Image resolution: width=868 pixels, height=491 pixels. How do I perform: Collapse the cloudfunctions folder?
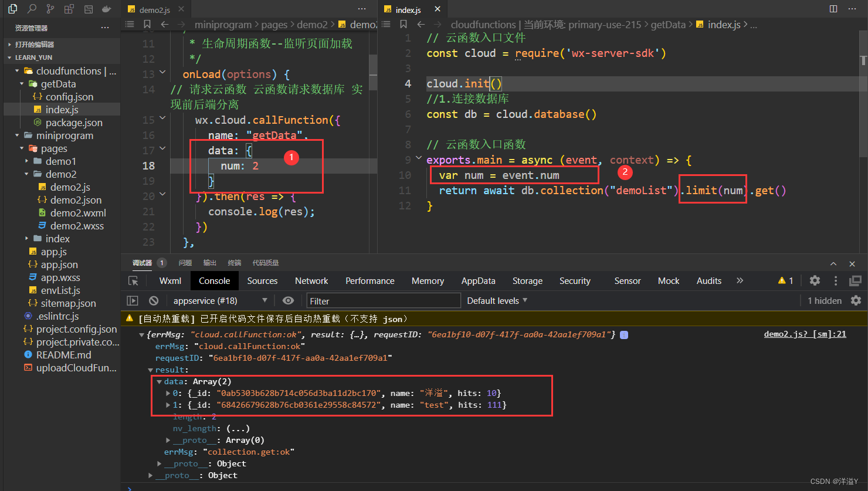pos(17,71)
